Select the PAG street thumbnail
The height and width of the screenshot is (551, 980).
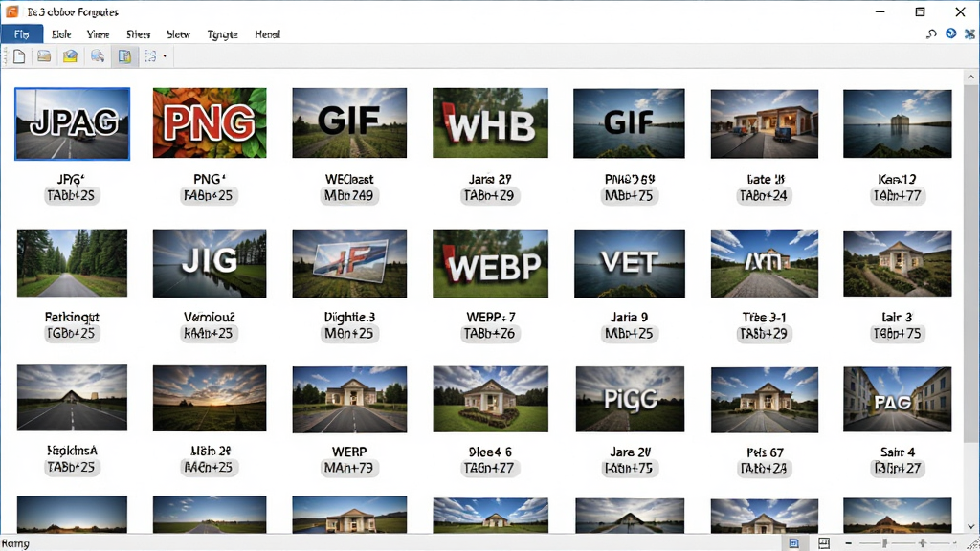(898, 400)
